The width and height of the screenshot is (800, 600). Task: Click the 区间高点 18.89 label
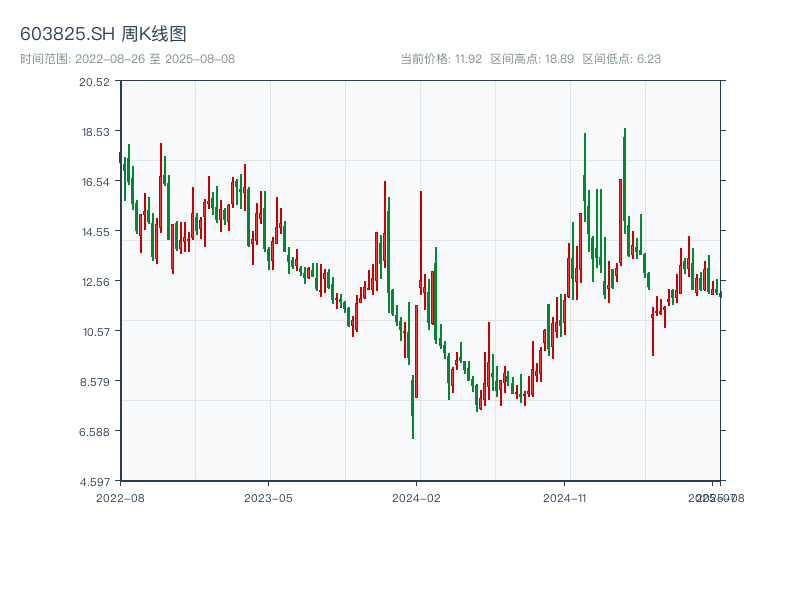pyautogui.click(x=532, y=59)
